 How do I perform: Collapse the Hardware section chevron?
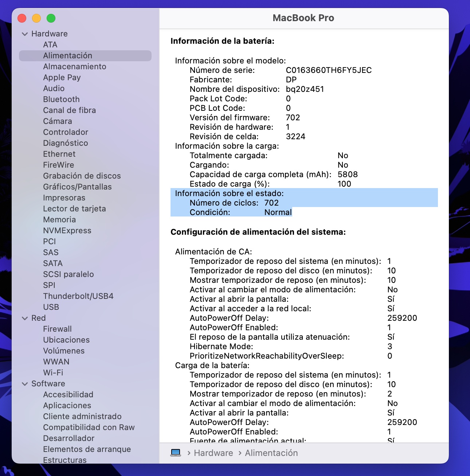click(x=25, y=34)
